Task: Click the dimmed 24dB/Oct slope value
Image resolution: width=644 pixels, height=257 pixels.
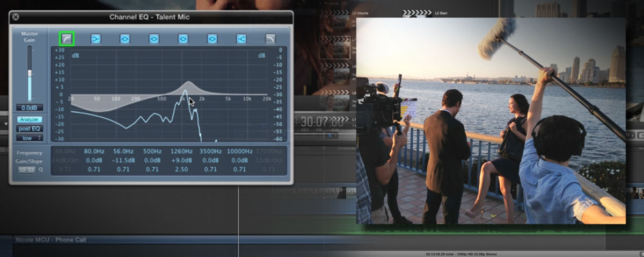Action: click(64, 161)
